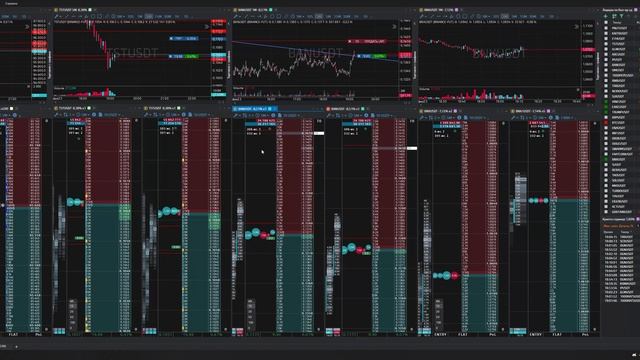Activate the first TSTUSDT order book tab
This screenshot has height=360, width=640.
[72, 108]
